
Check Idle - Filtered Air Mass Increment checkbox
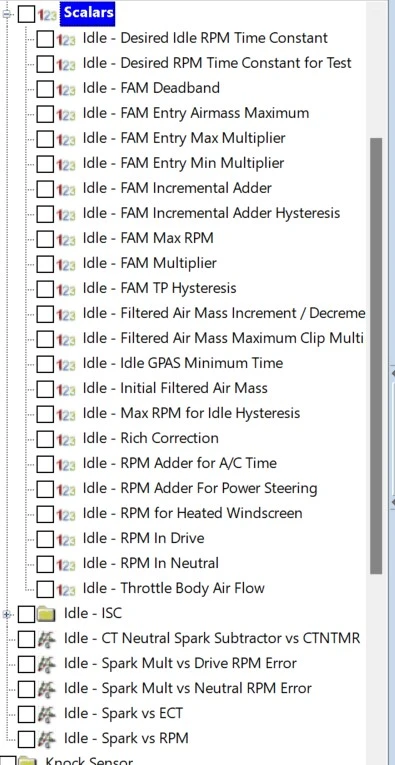pos(45,314)
